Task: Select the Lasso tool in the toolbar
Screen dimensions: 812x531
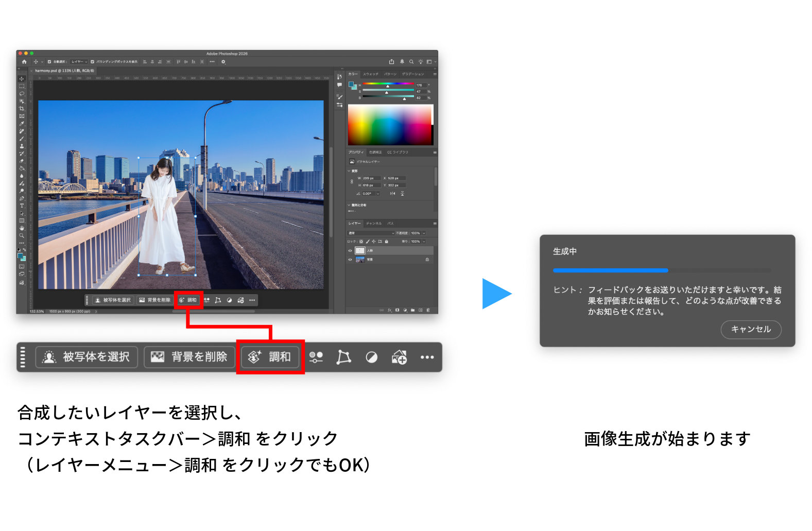Action: 22,94
